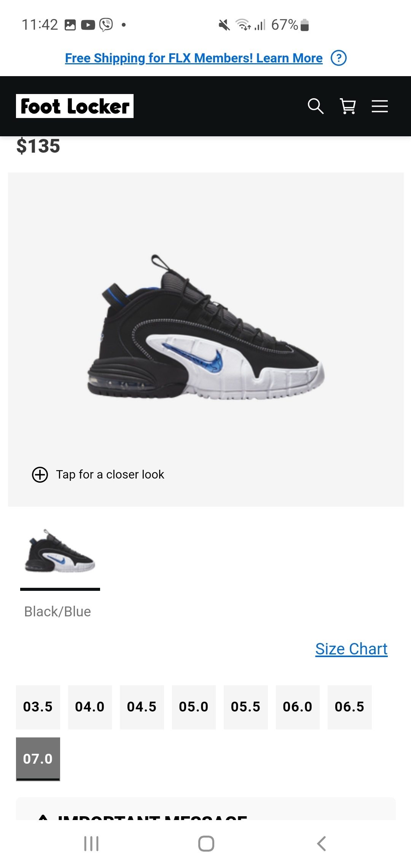This screenshot has height=868, width=411.
Task: Select the highlighted size 07.0
Action: 38,759
